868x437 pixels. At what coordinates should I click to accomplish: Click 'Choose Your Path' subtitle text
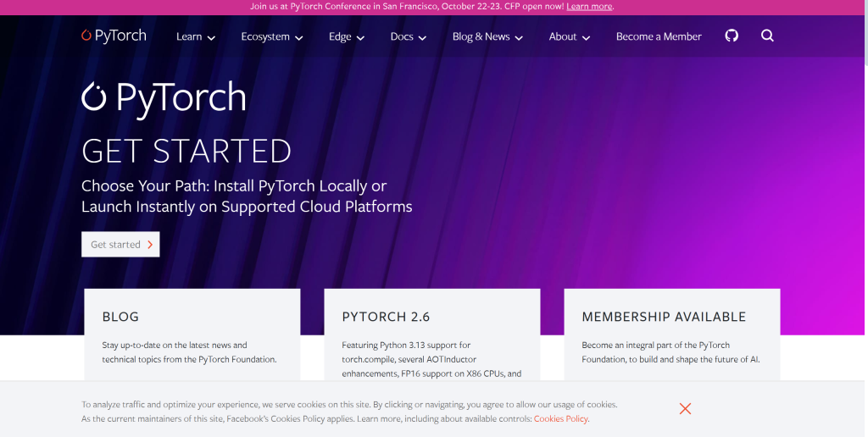[247, 196]
